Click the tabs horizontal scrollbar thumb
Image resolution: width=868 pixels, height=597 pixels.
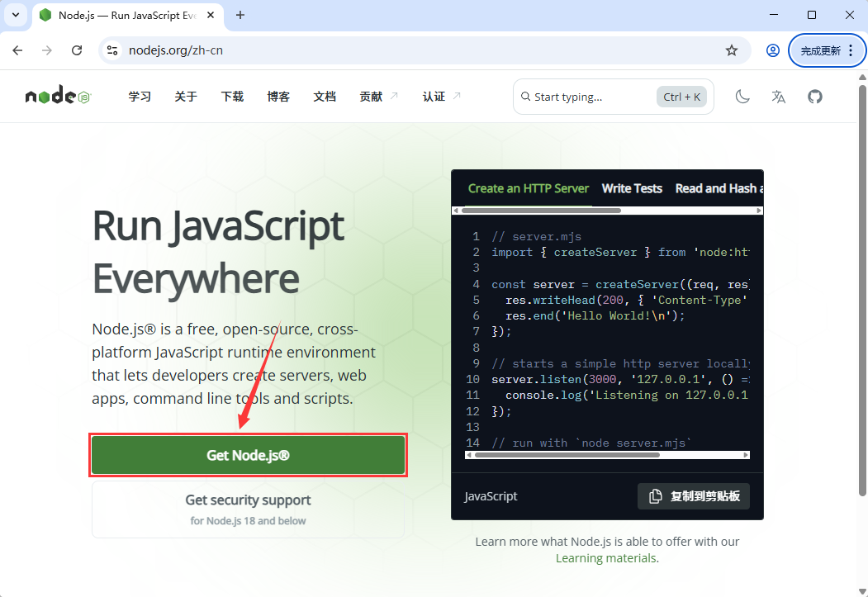point(541,211)
